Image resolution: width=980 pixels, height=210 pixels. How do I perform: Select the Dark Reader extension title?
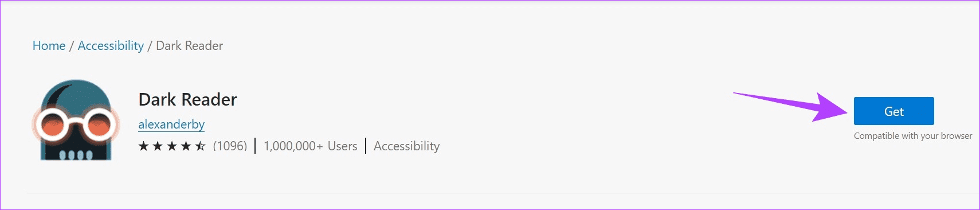point(187,100)
